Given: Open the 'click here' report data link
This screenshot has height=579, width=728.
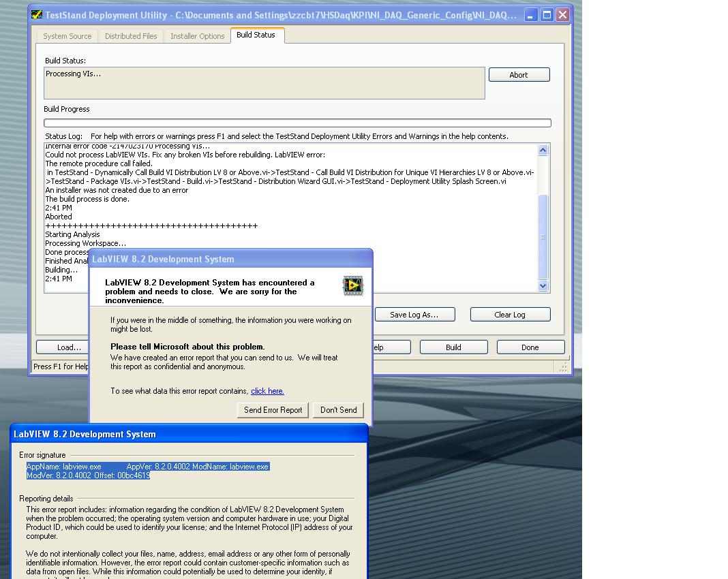Looking at the screenshot, I should pos(267,391).
